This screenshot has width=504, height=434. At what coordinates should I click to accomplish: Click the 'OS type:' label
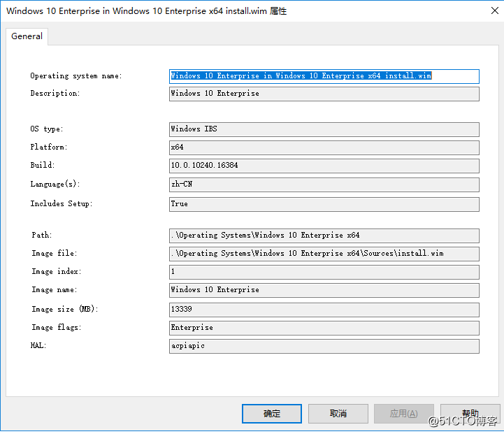click(47, 129)
